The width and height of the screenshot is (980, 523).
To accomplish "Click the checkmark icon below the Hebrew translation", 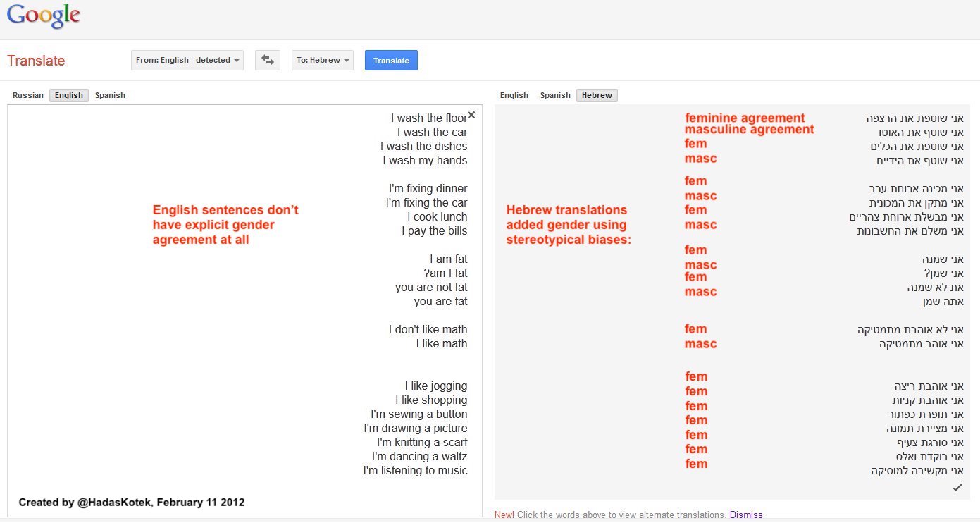I will (957, 487).
